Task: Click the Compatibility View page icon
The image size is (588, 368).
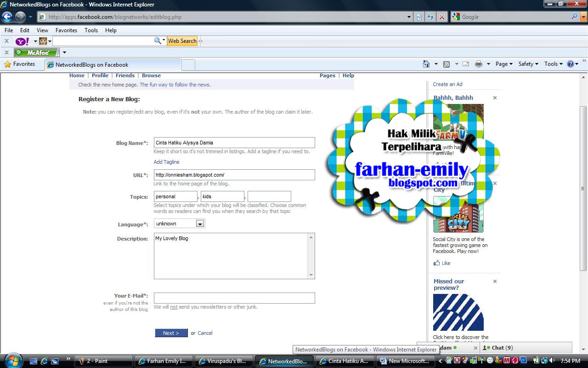Action: pos(419,17)
